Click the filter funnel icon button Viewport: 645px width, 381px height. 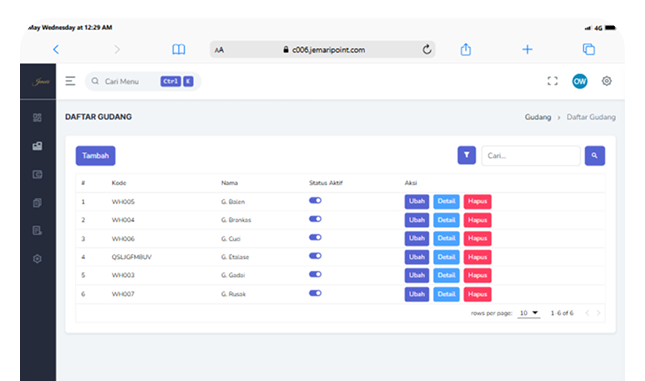point(466,155)
